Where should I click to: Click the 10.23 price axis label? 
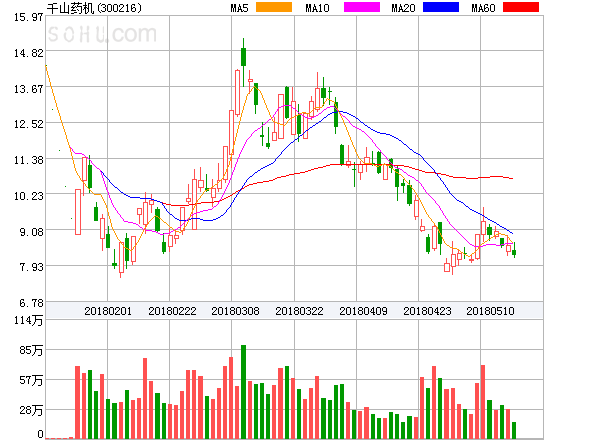click(x=29, y=196)
